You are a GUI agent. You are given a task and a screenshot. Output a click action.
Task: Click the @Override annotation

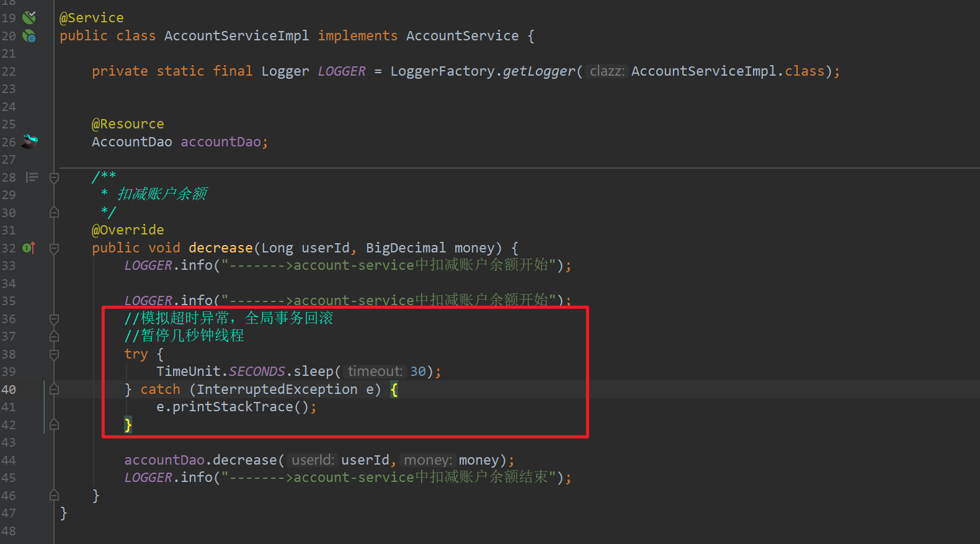click(x=128, y=230)
